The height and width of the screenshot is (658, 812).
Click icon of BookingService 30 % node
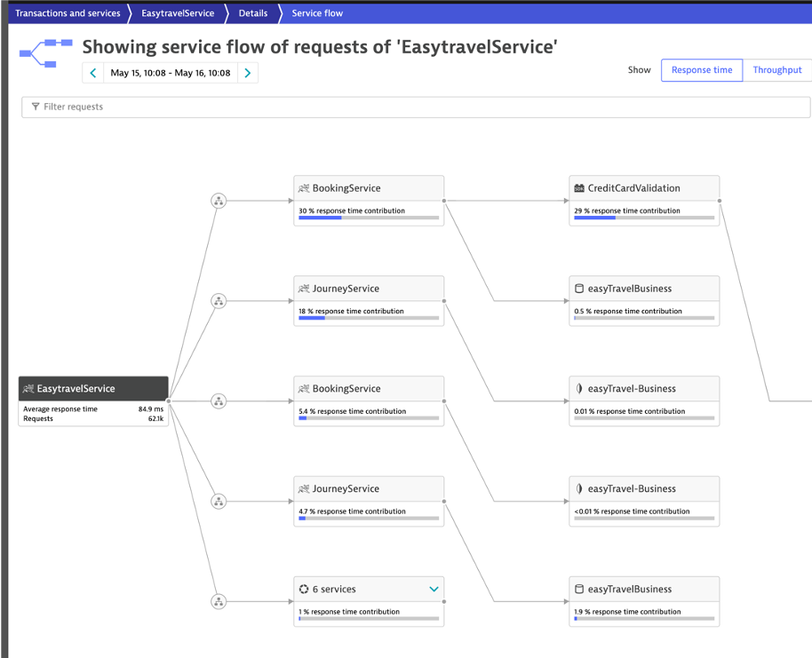[x=304, y=188]
